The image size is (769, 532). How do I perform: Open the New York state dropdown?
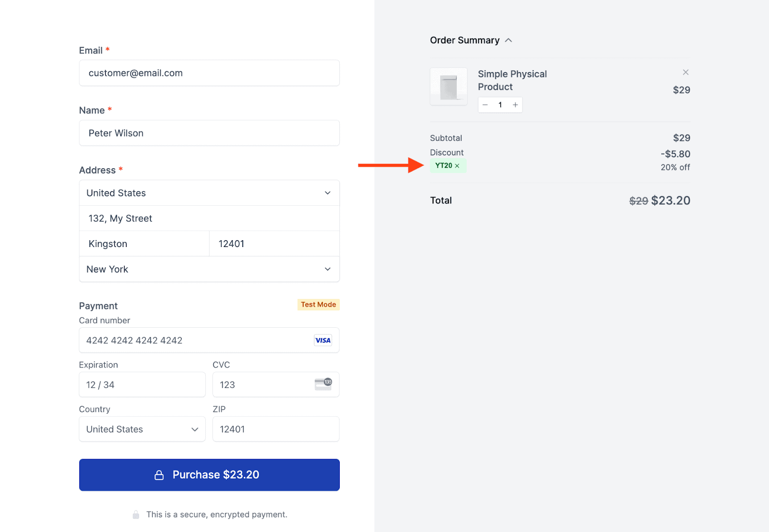pyautogui.click(x=209, y=269)
